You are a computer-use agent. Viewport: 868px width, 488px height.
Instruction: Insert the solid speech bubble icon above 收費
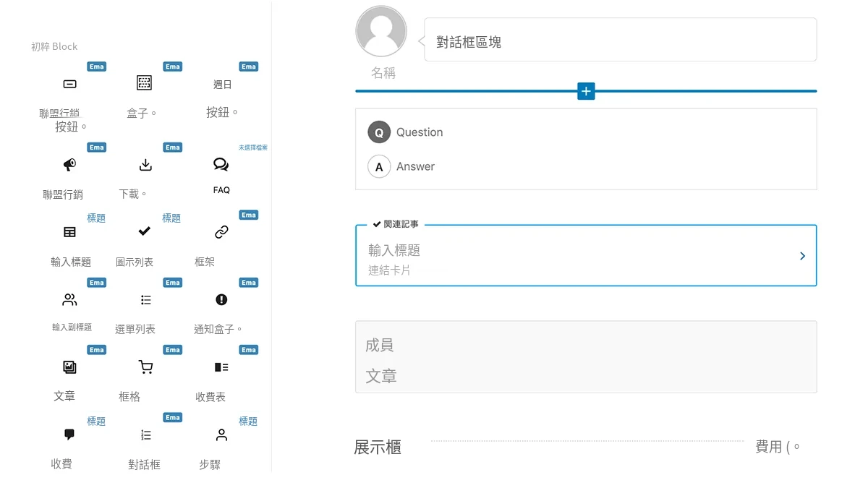click(x=69, y=435)
